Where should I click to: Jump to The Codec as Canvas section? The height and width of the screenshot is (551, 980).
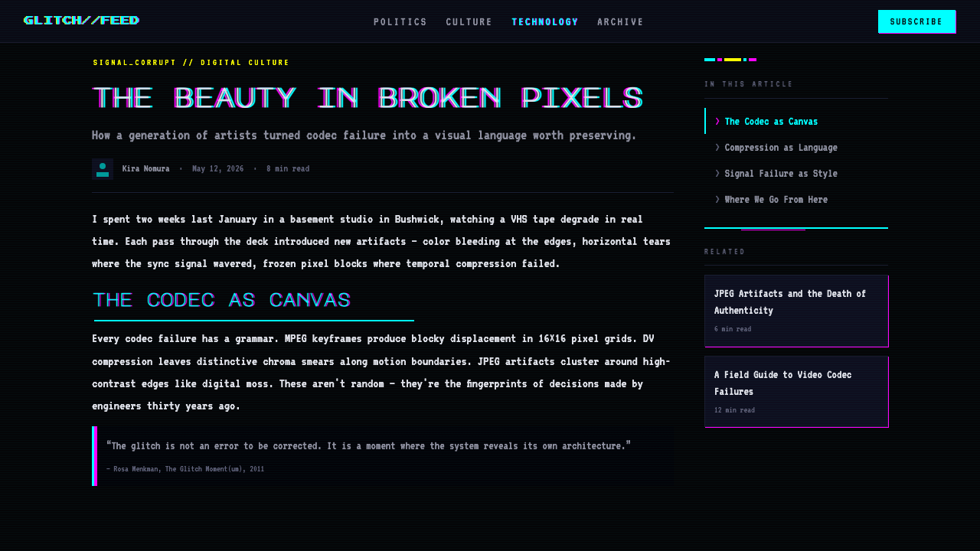(x=796, y=122)
